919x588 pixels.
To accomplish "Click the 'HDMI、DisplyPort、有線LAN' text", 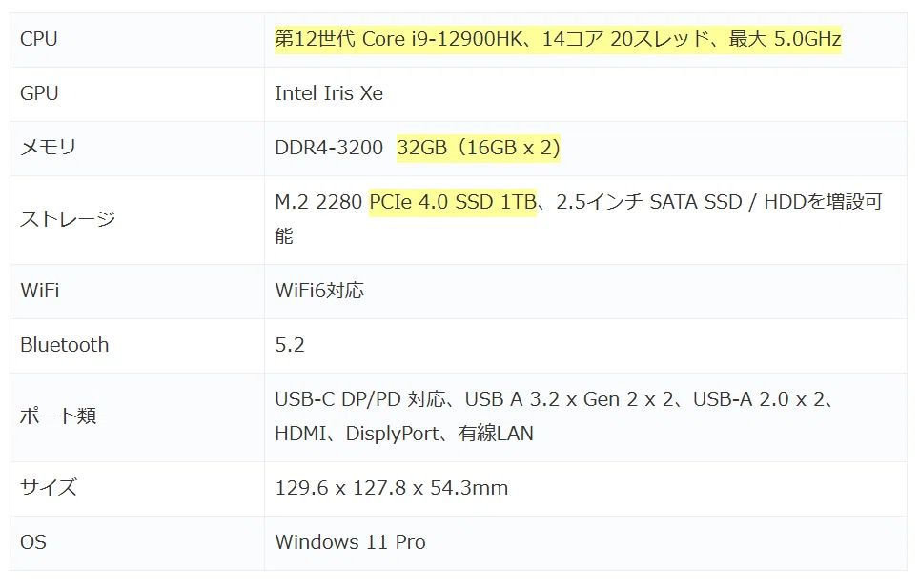I will [404, 434].
